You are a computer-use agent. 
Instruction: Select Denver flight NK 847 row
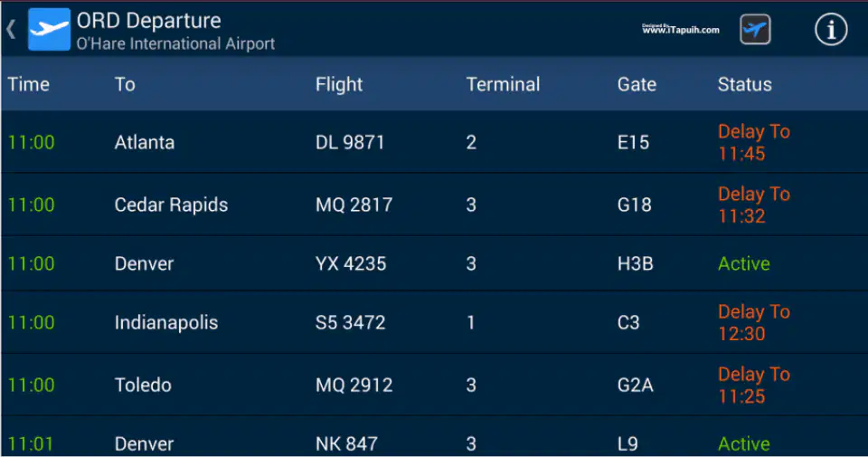(434, 437)
